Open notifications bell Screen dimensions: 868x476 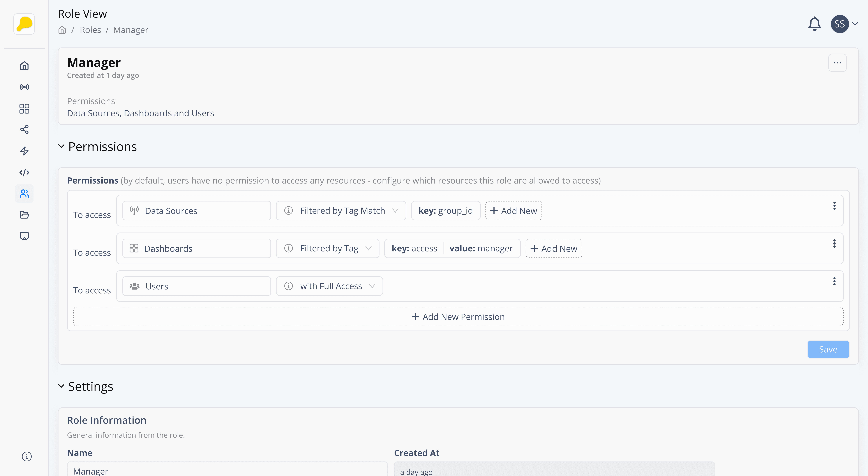click(814, 24)
